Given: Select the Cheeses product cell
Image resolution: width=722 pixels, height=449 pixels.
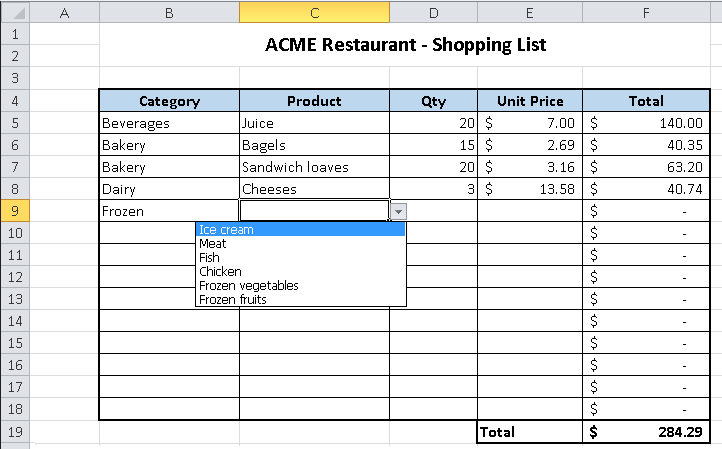Looking at the screenshot, I should pyautogui.click(x=314, y=189).
